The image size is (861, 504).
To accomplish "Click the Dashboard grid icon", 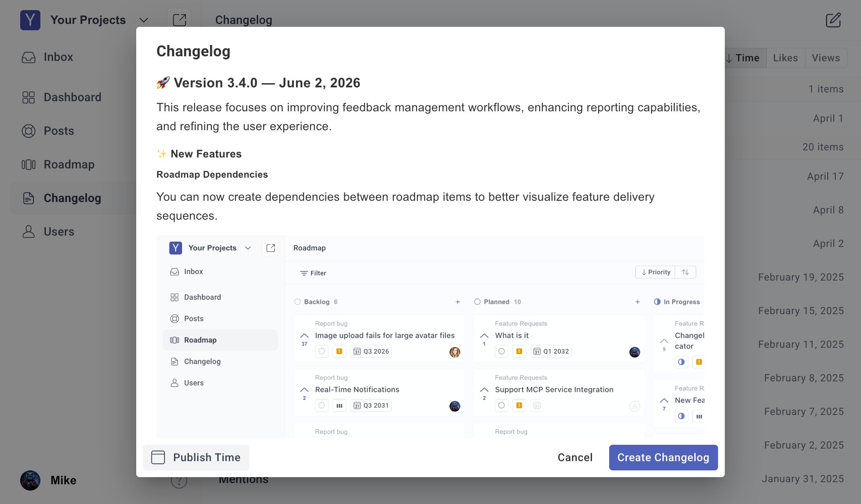I will pyautogui.click(x=29, y=97).
